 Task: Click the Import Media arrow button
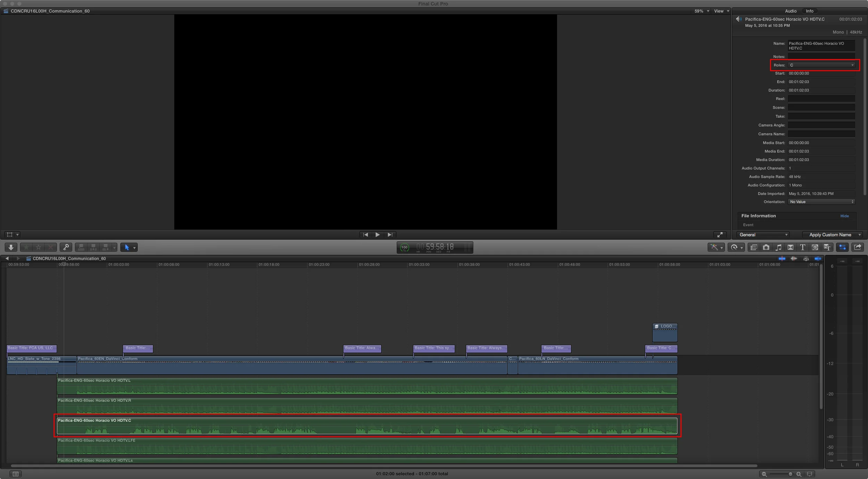[x=11, y=247]
